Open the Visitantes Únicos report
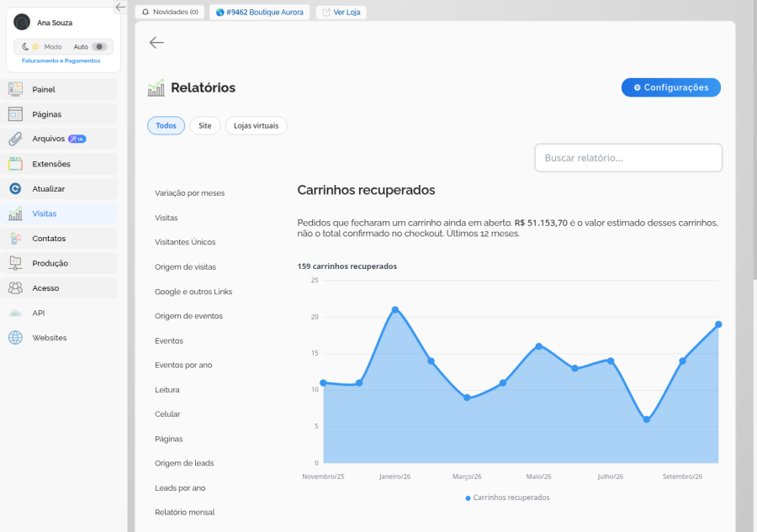The image size is (757, 532). (185, 242)
